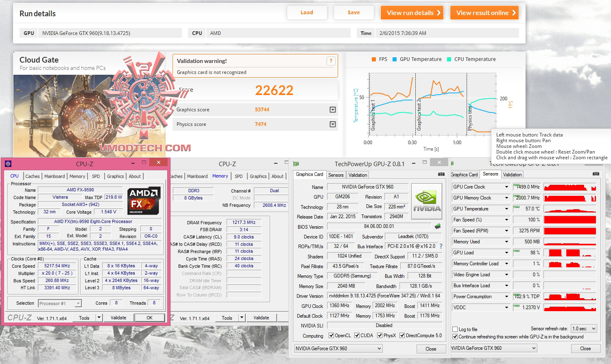Screen dimensions: 611x364
Task: Open the GPU Memory Clock sensor dropdown
Action: click(506, 198)
